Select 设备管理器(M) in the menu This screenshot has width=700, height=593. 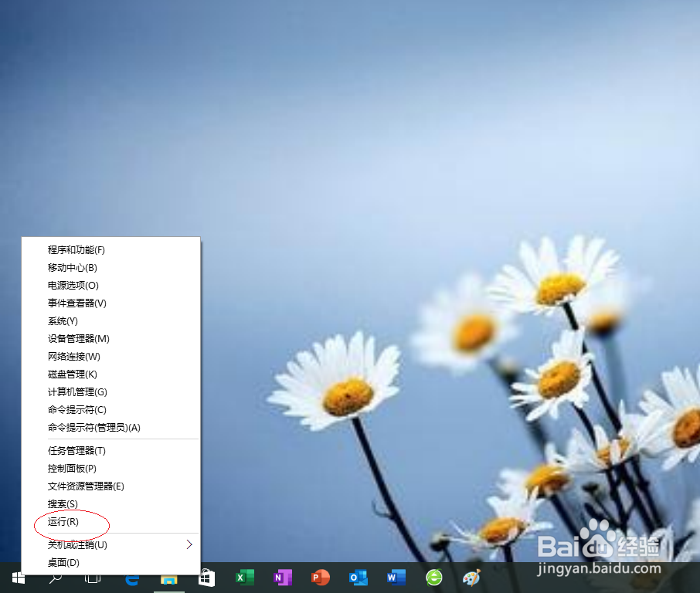pos(76,338)
